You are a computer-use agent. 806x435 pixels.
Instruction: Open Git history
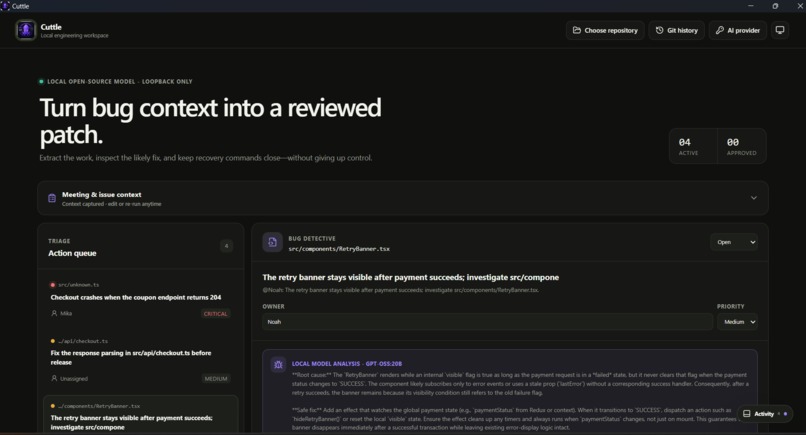(676, 30)
